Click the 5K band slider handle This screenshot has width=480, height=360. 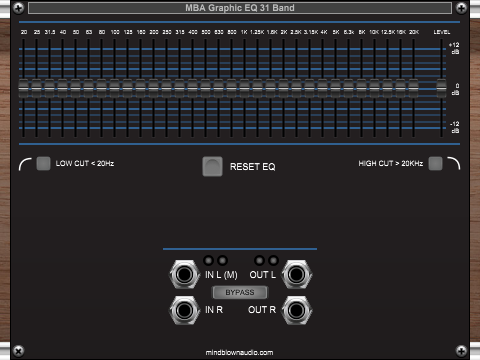click(x=335, y=88)
